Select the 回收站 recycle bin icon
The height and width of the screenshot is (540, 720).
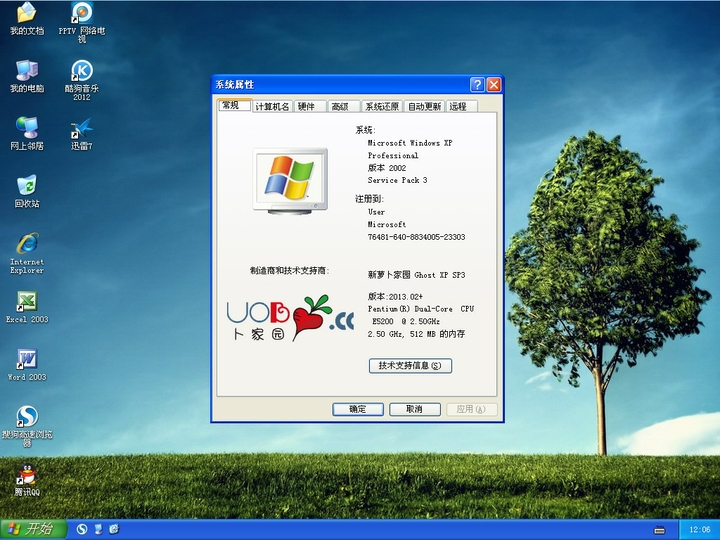click(x=27, y=191)
